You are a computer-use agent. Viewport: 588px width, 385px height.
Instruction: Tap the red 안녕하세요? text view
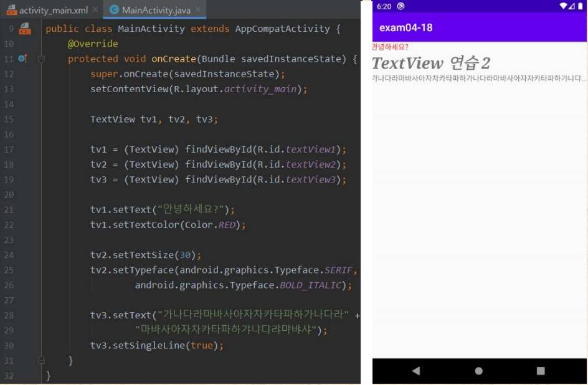click(390, 47)
